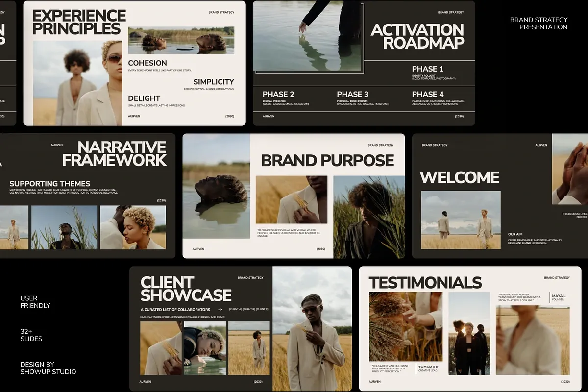Viewport: 588px width, 392px height.
Task: Click the 'Activation Roadmap' title
Action: point(417,36)
